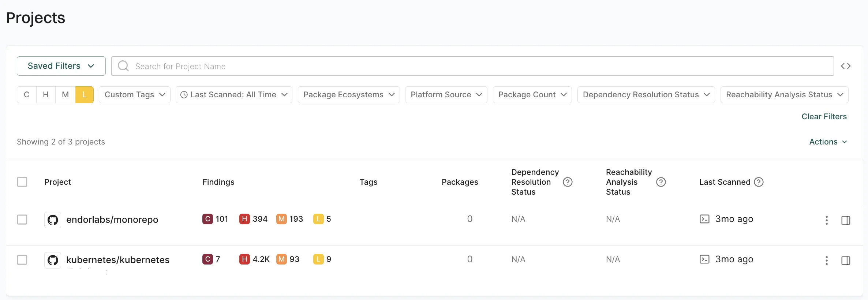Click the Last Scanned help icon
The image size is (868, 300).
759,182
